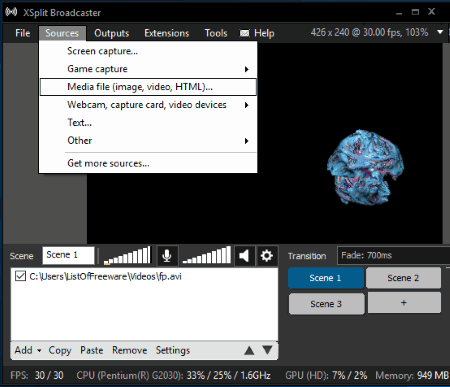Toggle the fp.avi source checkbox

coord(20,276)
